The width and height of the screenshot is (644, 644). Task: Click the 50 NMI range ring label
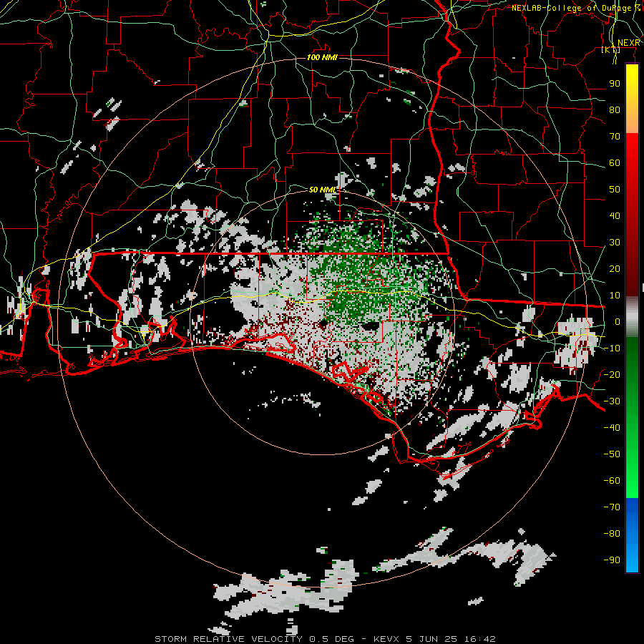(x=322, y=190)
